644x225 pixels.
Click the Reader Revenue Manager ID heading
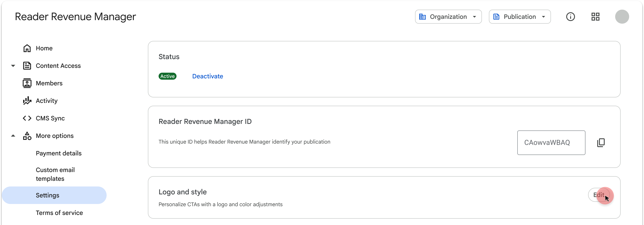coord(205,121)
